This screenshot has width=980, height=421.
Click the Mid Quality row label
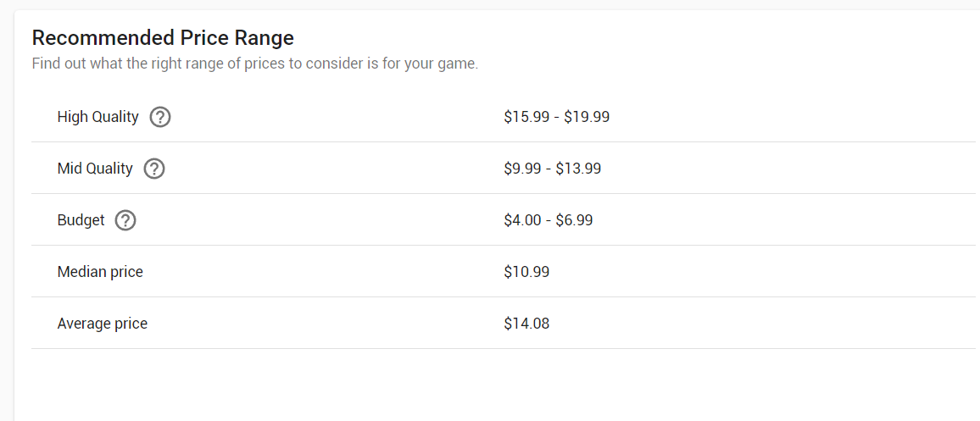click(95, 169)
